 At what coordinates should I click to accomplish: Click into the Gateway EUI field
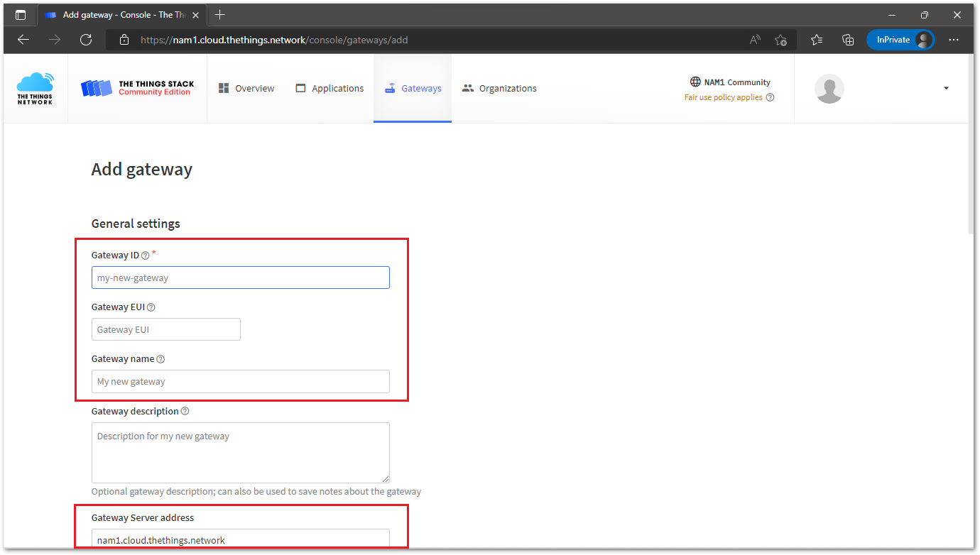[x=166, y=329]
